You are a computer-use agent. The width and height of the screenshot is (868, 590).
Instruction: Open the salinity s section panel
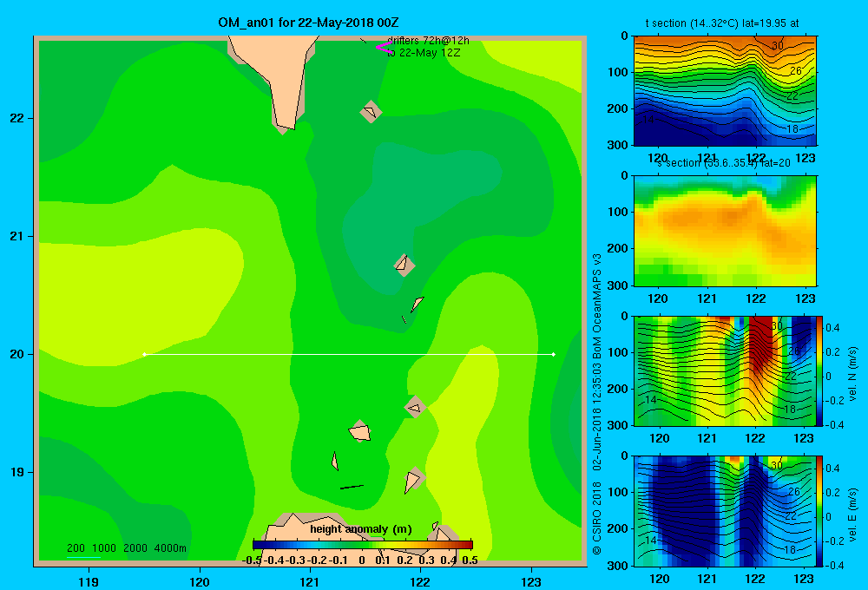(725, 231)
